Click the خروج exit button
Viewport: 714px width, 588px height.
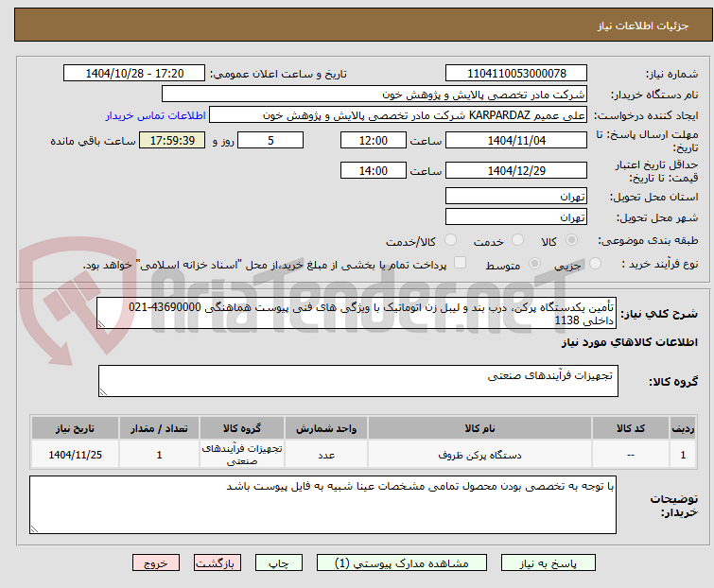[156, 563]
